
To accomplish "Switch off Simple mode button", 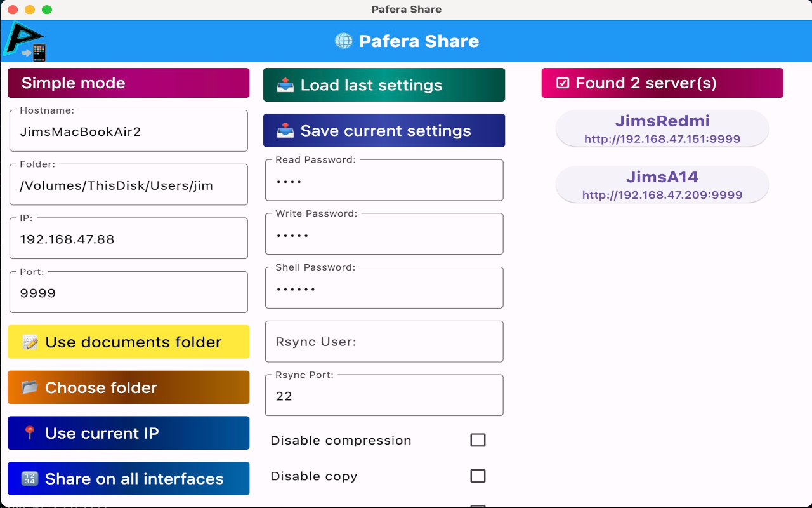I will 128,83.
